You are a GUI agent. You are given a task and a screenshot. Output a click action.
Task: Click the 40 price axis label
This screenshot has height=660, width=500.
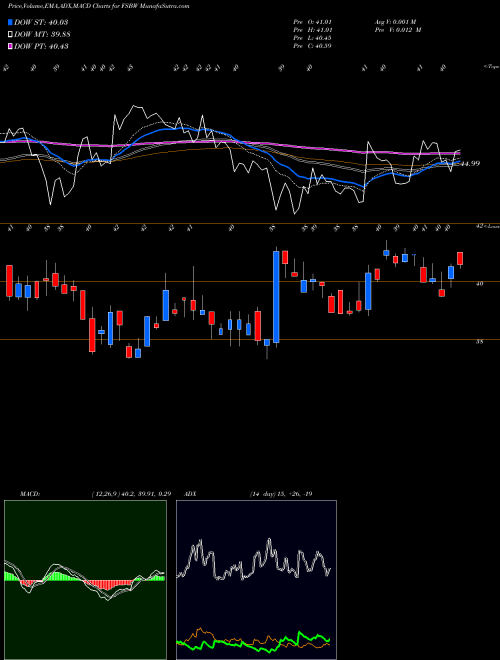[479, 284]
